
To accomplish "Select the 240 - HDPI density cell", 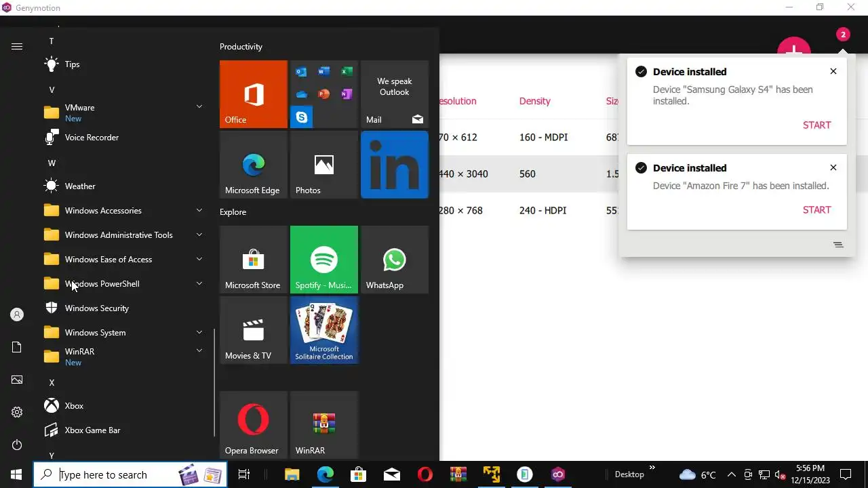I will point(542,211).
